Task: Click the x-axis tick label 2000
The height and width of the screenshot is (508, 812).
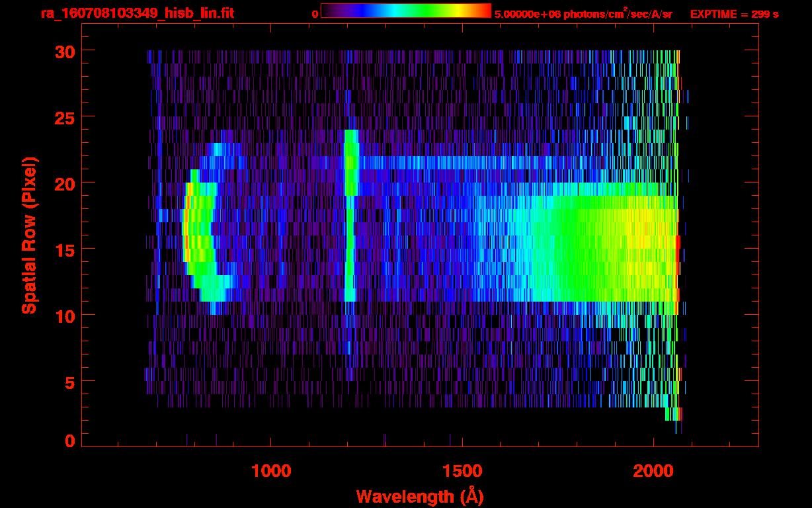Action: (x=653, y=470)
